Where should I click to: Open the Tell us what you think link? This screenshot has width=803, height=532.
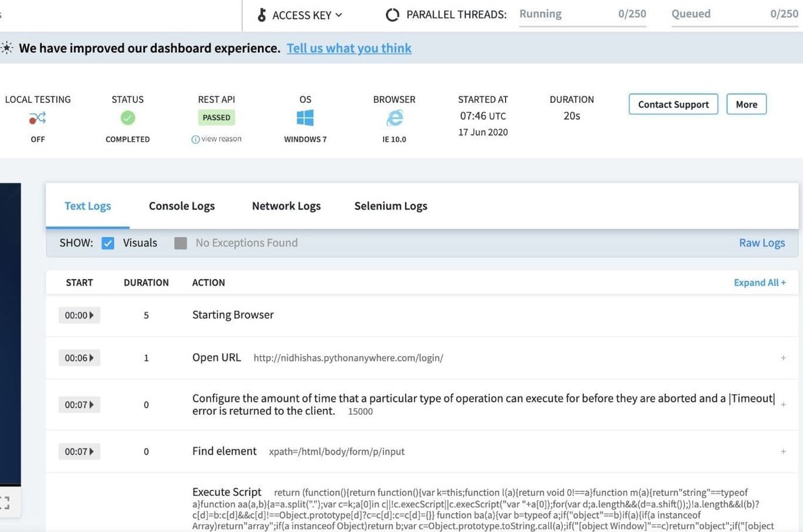(349, 48)
